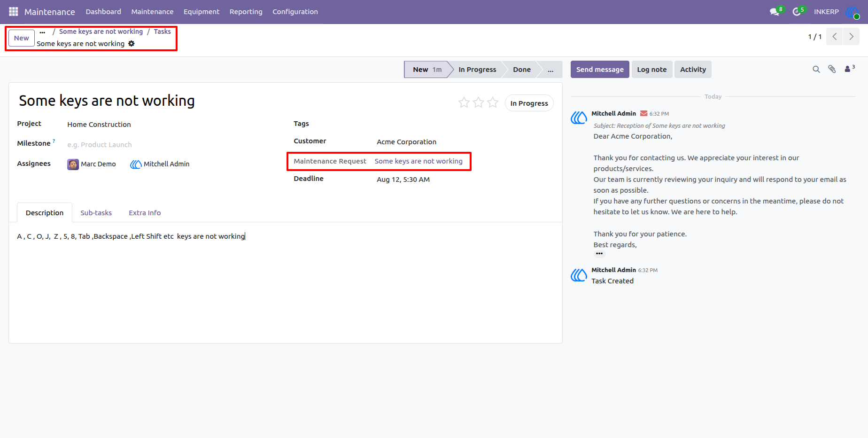The width and height of the screenshot is (868, 438).
Task: Open the apps grid menu icon
Action: tap(13, 11)
